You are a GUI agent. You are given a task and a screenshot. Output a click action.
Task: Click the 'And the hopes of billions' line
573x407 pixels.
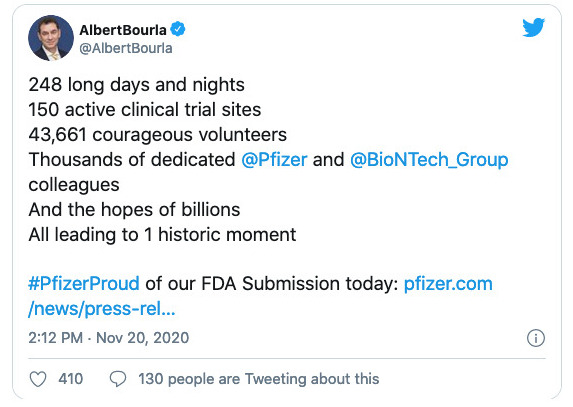click(134, 210)
